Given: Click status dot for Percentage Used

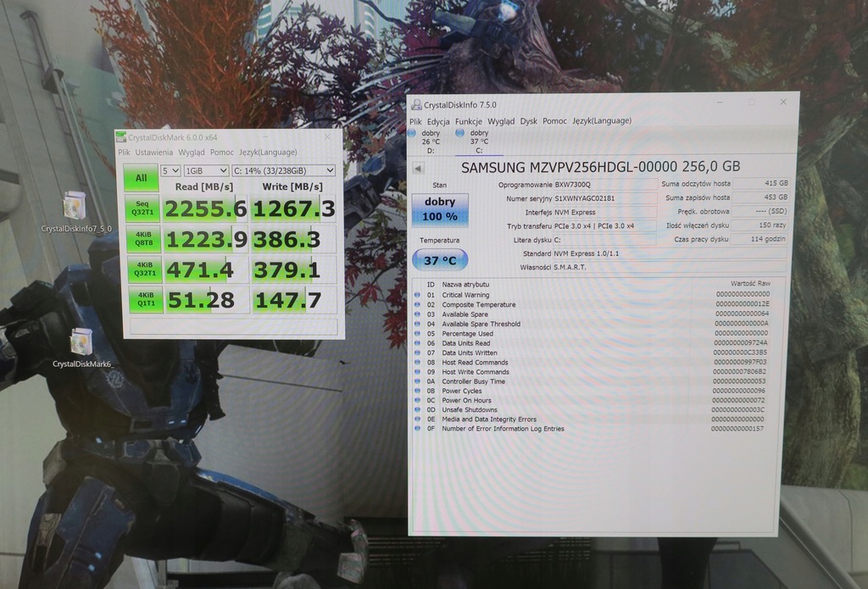Looking at the screenshot, I should tap(417, 333).
